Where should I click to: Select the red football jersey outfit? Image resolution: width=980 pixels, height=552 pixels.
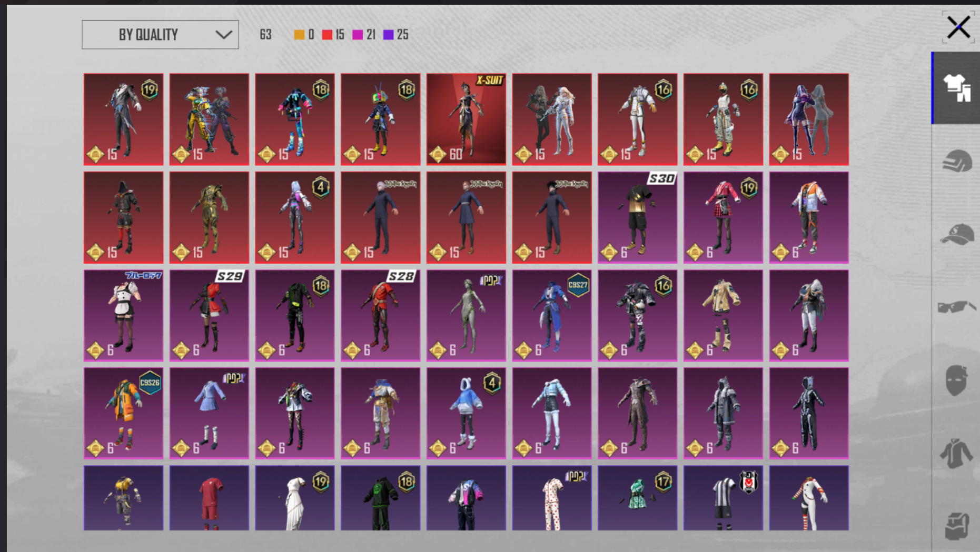(x=209, y=498)
